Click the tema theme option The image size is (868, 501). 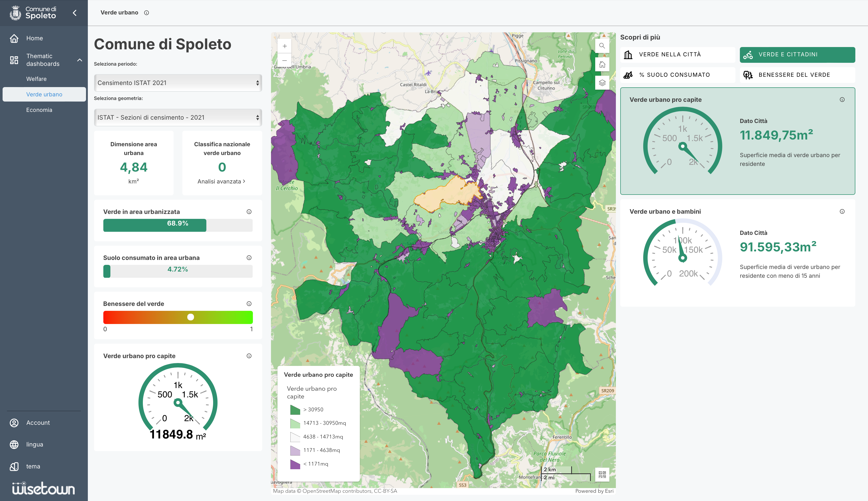tap(33, 466)
